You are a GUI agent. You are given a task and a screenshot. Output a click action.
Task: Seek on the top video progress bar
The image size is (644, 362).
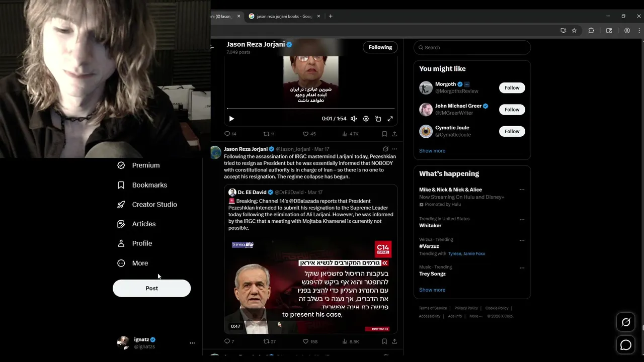[311, 108]
